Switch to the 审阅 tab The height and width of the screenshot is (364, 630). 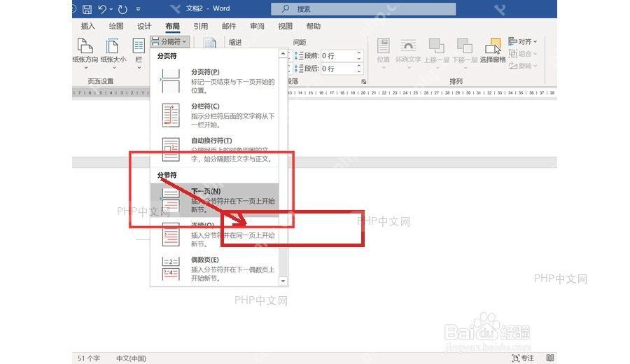257,26
